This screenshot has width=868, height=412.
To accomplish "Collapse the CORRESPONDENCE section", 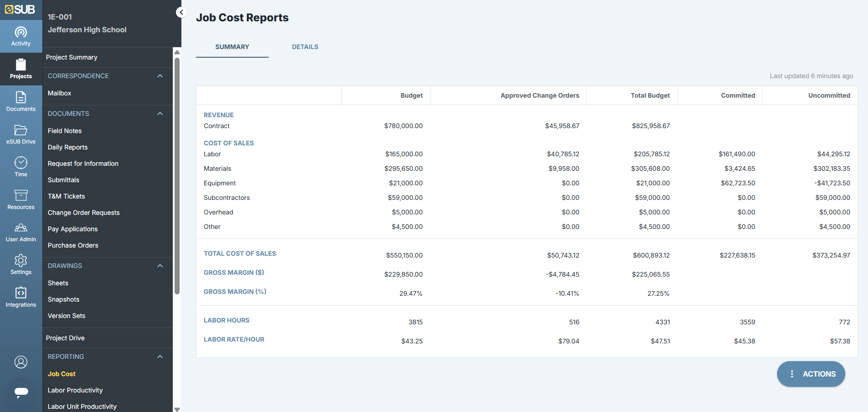I will coord(160,76).
